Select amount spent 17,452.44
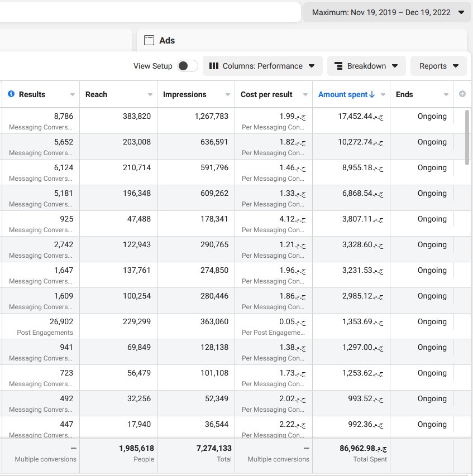The image size is (473, 476). [361, 116]
